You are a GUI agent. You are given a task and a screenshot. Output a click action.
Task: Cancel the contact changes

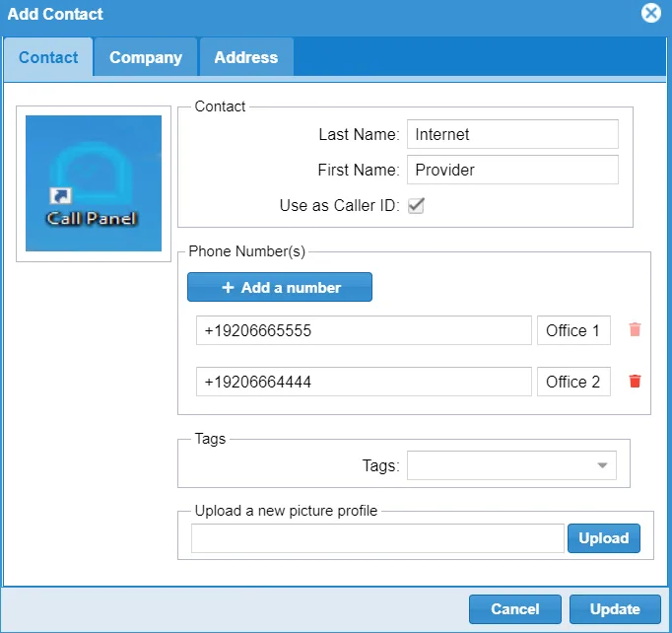(x=515, y=609)
